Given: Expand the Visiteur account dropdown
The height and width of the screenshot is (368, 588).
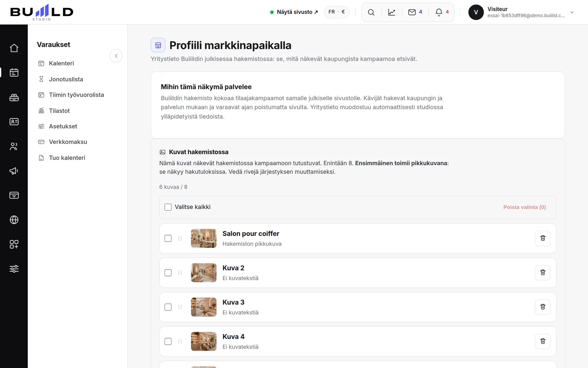Looking at the screenshot, I should pyautogui.click(x=572, y=12).
